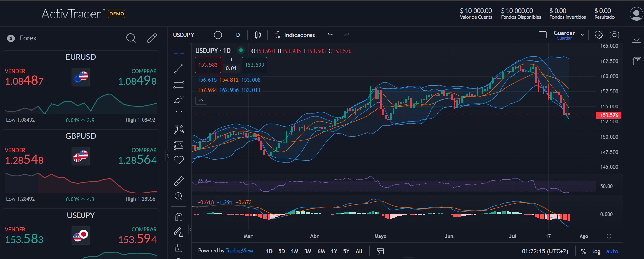Open the Forex search magnifier
The height and width of the screenshot is (259, 644).
pos(131,38)
